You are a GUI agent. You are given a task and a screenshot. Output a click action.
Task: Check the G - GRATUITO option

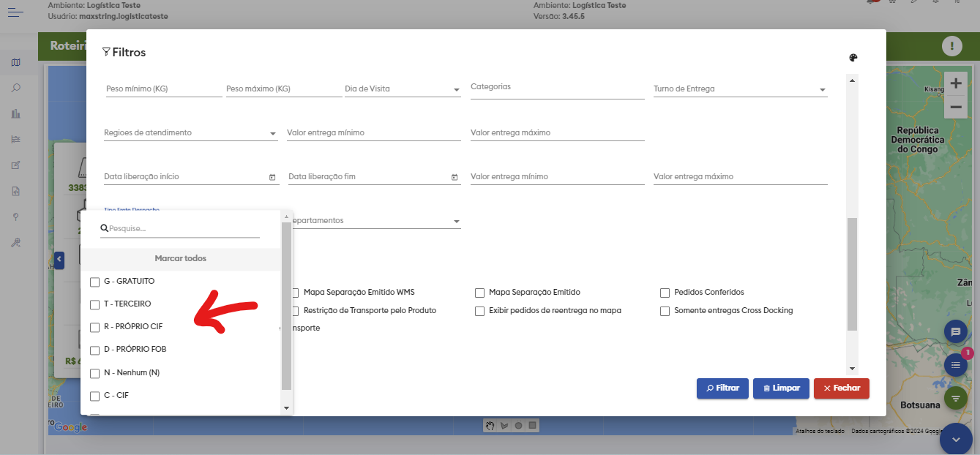click(x=94, y=282)
